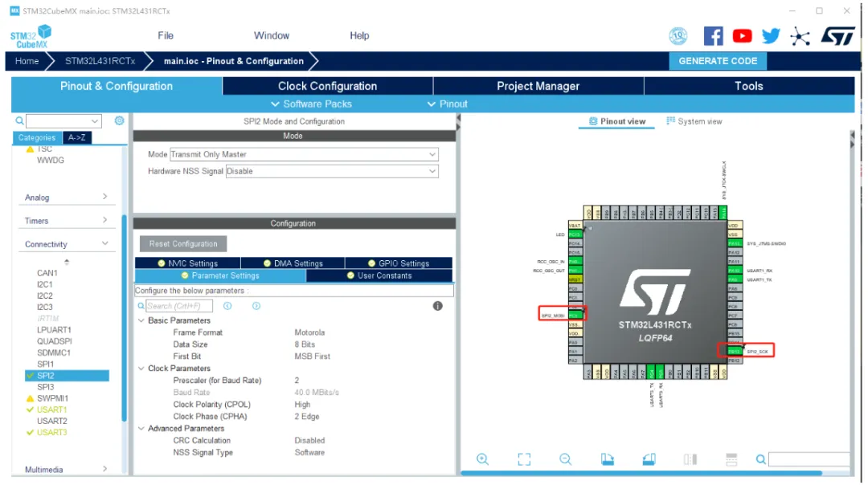
Task: Switch to A->Z list tab
Action: tap(77, 137)
